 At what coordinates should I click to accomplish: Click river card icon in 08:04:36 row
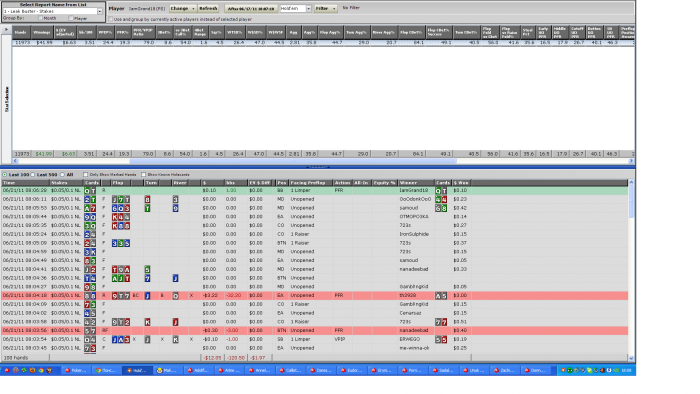pos(175,278)
